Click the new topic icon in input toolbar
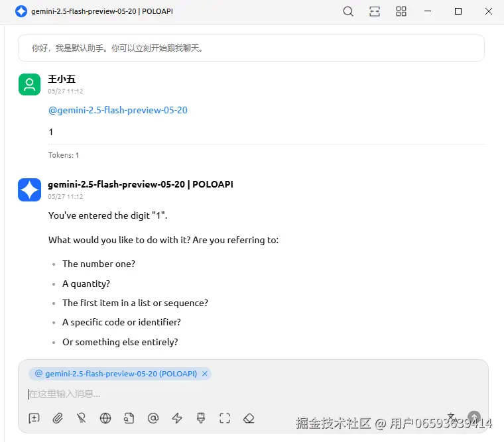 click(34, 418)
